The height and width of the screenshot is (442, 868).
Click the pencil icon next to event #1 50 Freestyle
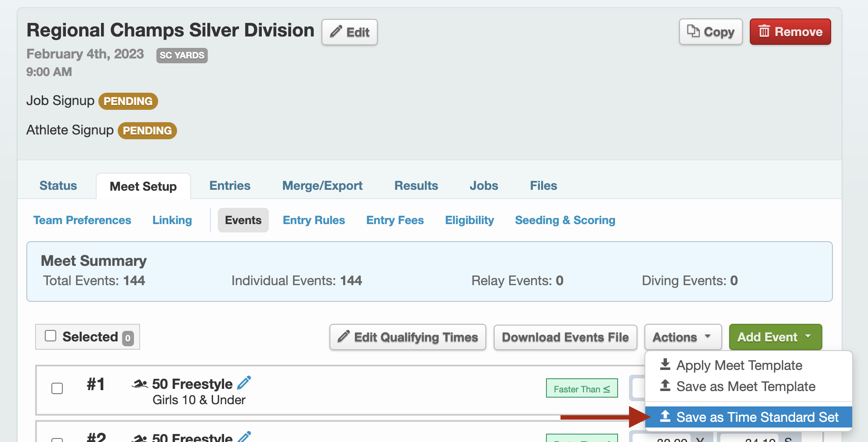coord(244,383)
